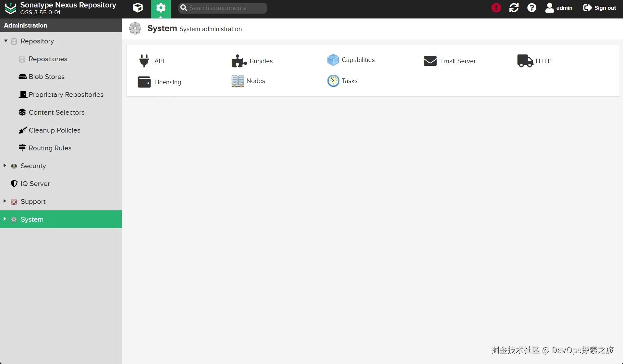Open the Bundles puzzle piece icon

point(239,61)
